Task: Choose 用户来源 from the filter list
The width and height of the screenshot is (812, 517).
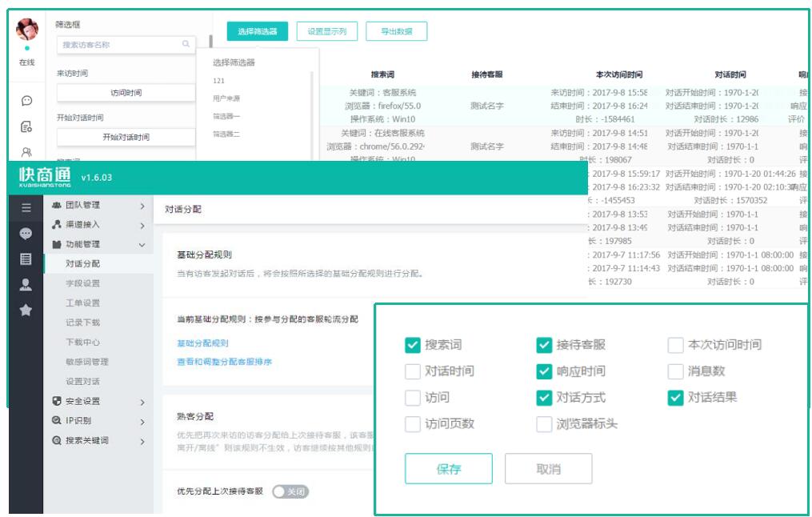Action: [226, 98]
